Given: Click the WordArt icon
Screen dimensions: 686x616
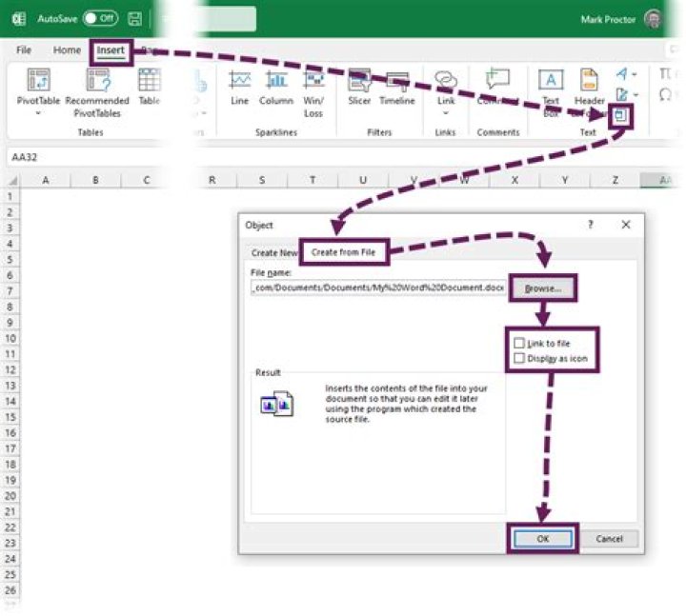Looking at the screenshot, I should (621, 74).
